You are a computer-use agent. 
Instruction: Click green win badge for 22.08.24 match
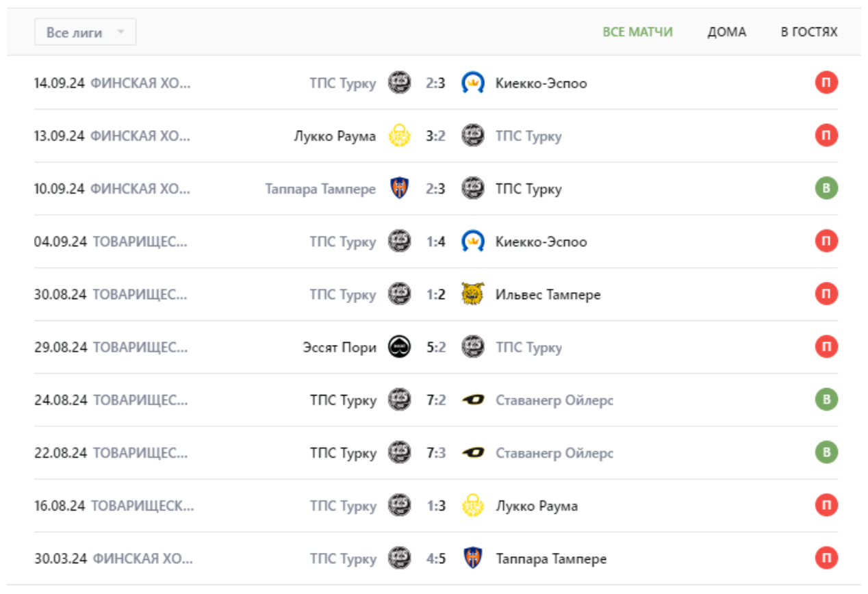tap(826, 453)
